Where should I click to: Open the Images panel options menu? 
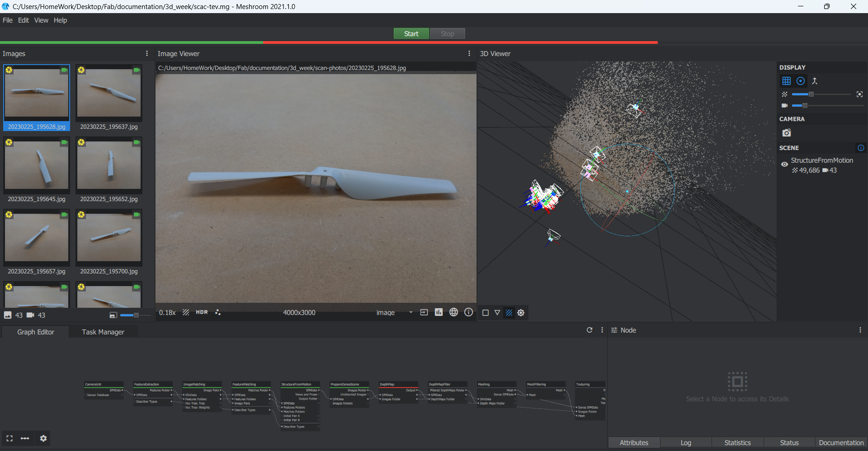coord(147,53)
